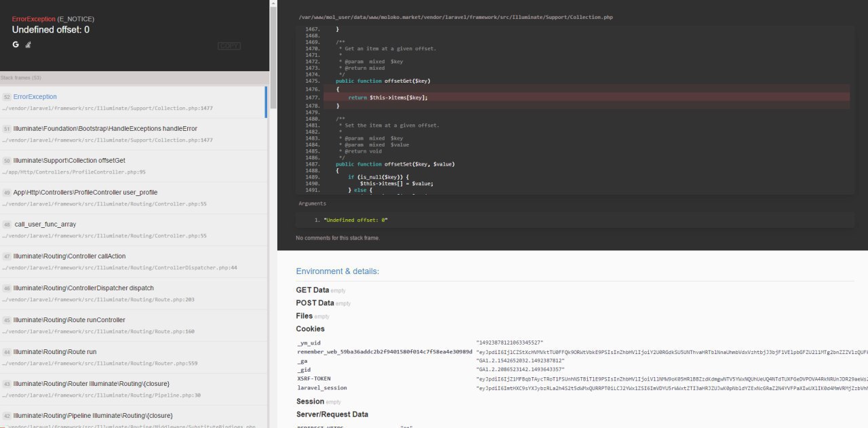Screen dimensions: 868x428
Task: Select stack frame 52 ErrorException
Action: coord(134,102)
